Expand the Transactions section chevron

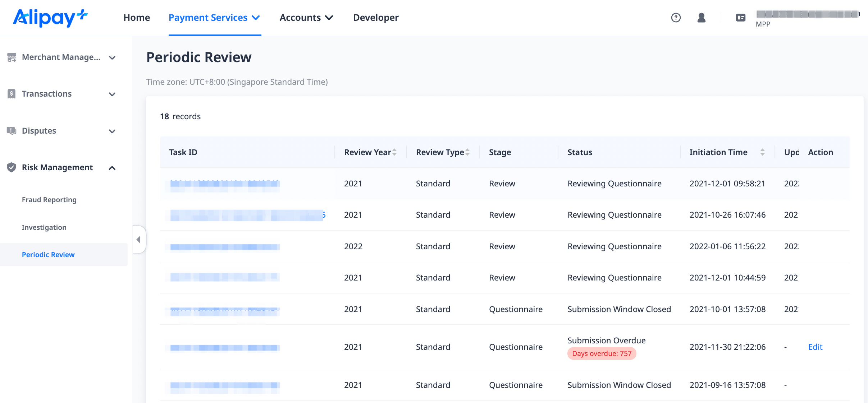tap(112, 94)
